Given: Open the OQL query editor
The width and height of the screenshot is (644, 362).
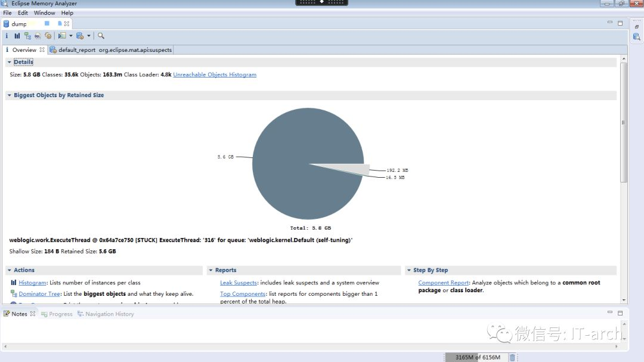Looking at the screenshot, I should [x=38, y=36].
